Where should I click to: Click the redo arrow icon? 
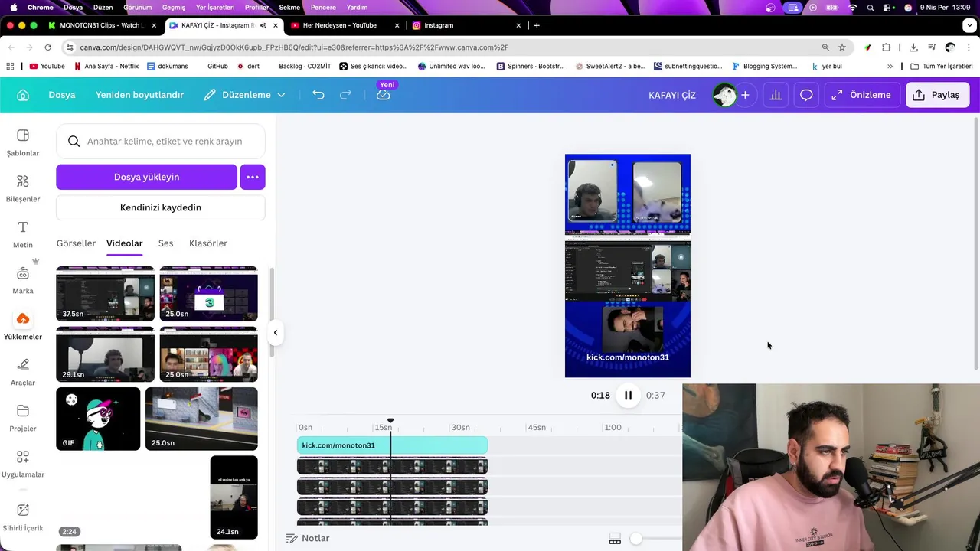(x=345, y=95)
